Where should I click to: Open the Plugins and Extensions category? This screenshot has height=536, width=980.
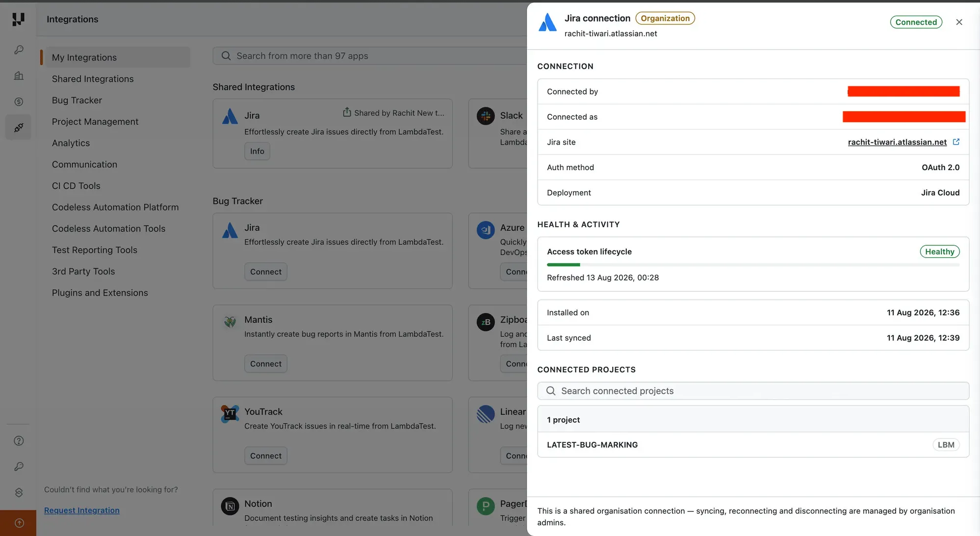tap(100, 293)
